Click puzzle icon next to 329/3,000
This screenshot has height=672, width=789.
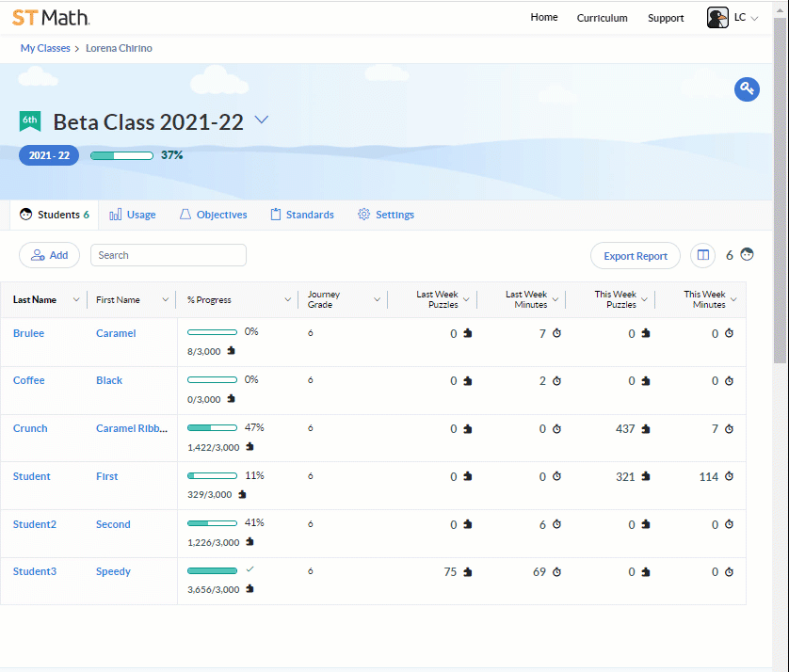pyautogui.click(x=242, y=494)
